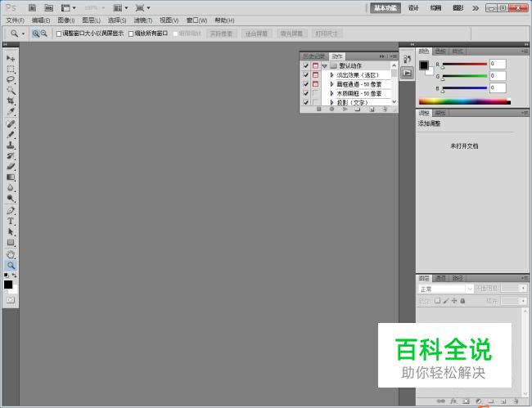The height and width of the screenshot is (408, 532).
Task: Enable resize windows to fit checkbox
Action: (x=59, y=34)
